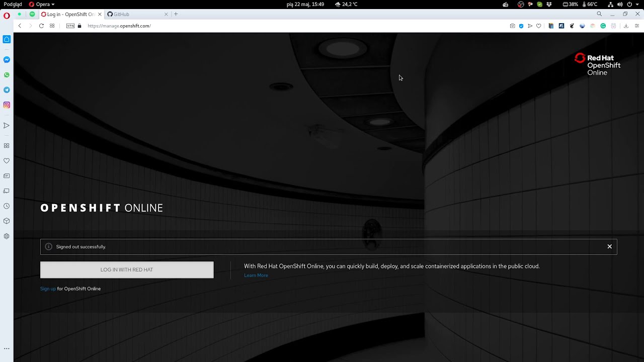
Task: Open Telegram in the sidebar
Action: coord(7,90)
